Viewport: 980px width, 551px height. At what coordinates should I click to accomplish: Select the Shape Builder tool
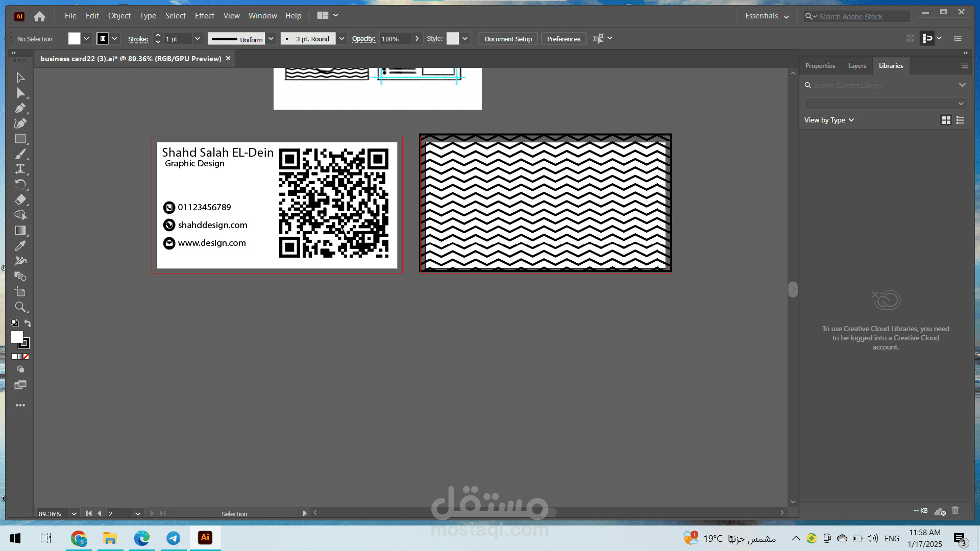point(20,215)
